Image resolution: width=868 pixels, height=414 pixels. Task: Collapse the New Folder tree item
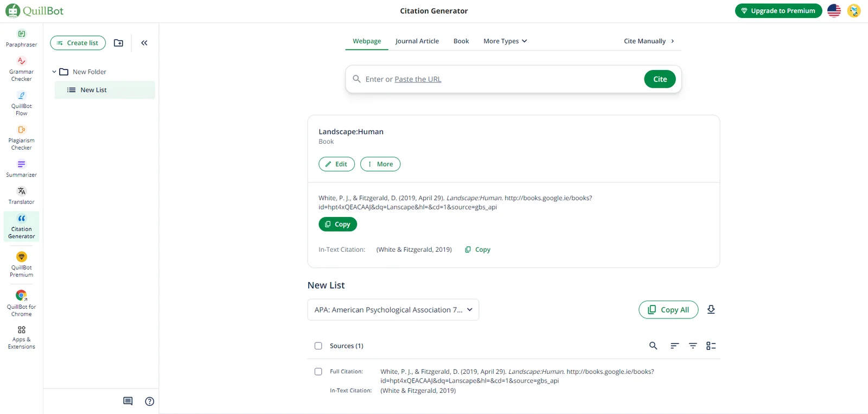(54, 72)
